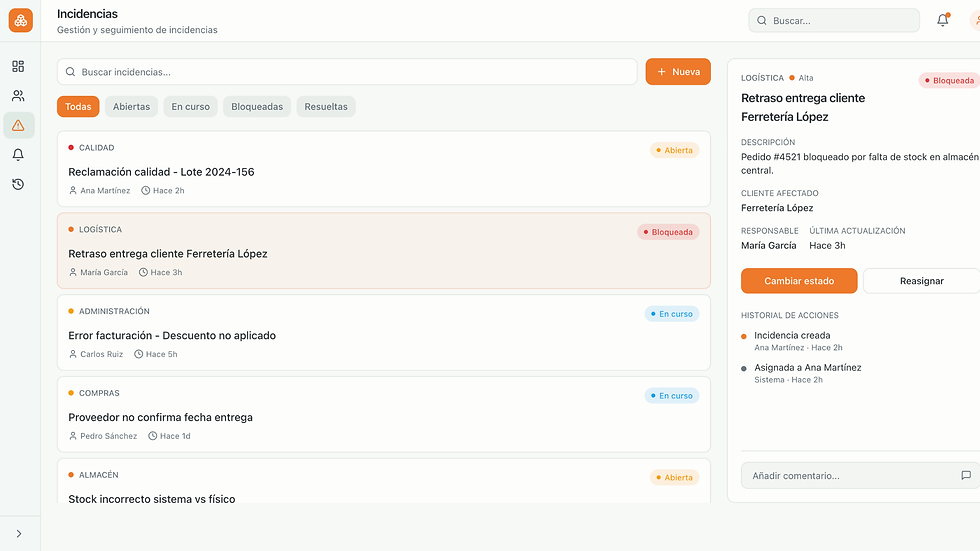Open the dashboard grid icon in sidebar
This screenshot has height=551, width=980.
18,66
